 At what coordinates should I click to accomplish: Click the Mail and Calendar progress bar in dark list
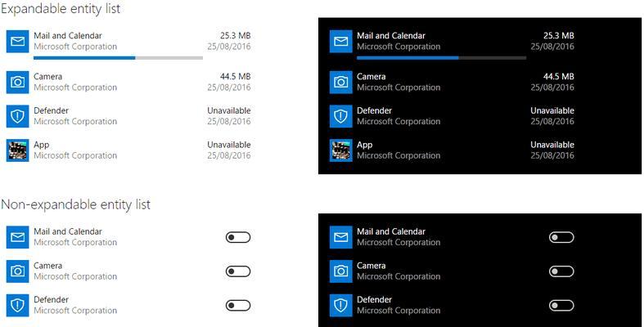(442, 58)
